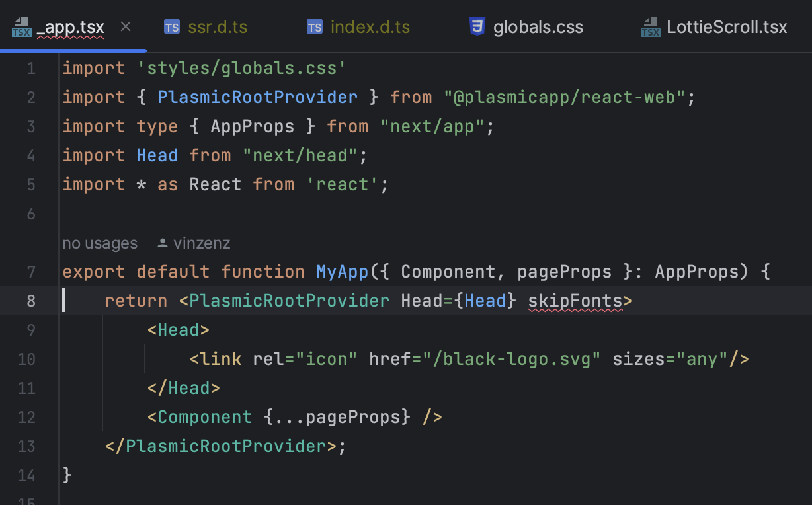Click the TS icon beside index.d.ts

(x=315, y=27)
